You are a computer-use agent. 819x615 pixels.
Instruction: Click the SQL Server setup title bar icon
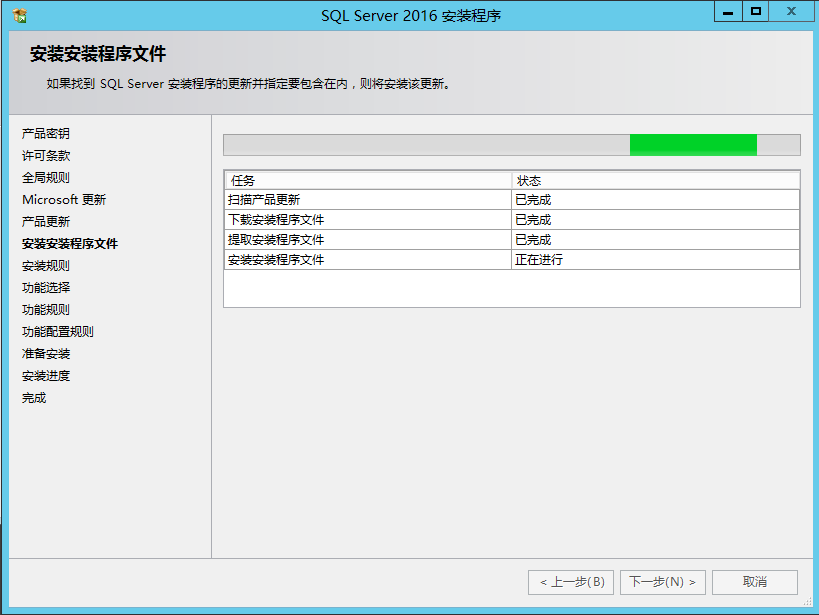19,16
